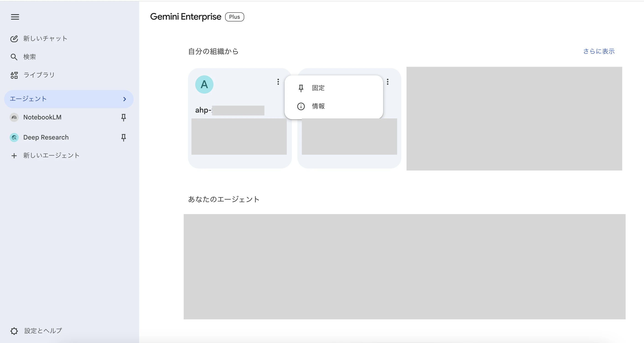This screenshot has width=644, height=343.
Task: Click 自分の組織から section heading
Action: [x=213, y=51]
